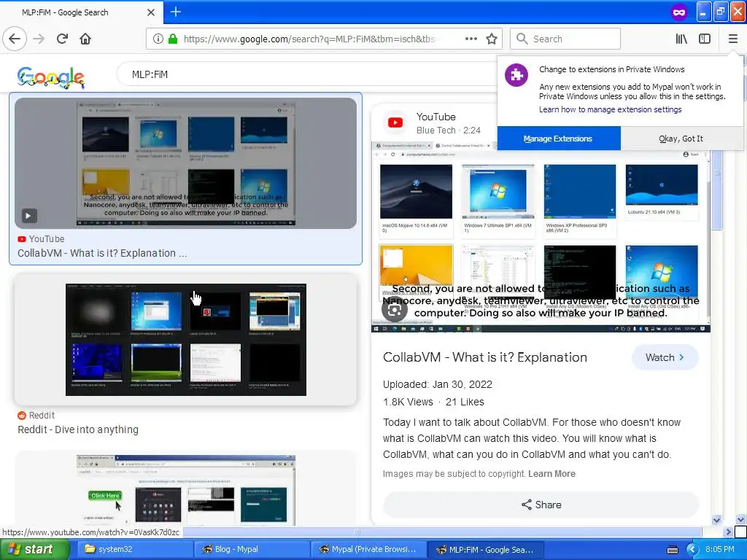Open a new tab with plus button

tap(176, 12)
